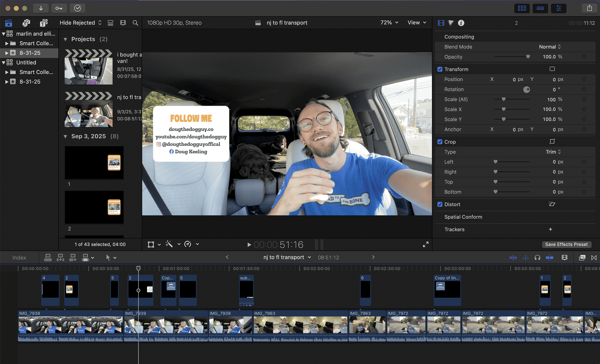This screenshot has height=364, width=600.
Task: Open the timeline Index tab
Action: pos(19,258)
